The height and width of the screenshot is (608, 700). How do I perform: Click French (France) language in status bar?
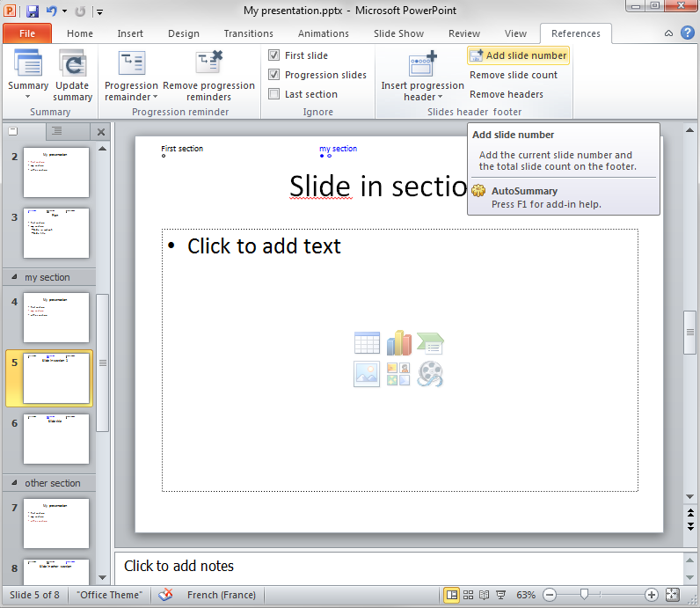coord(222,595)
